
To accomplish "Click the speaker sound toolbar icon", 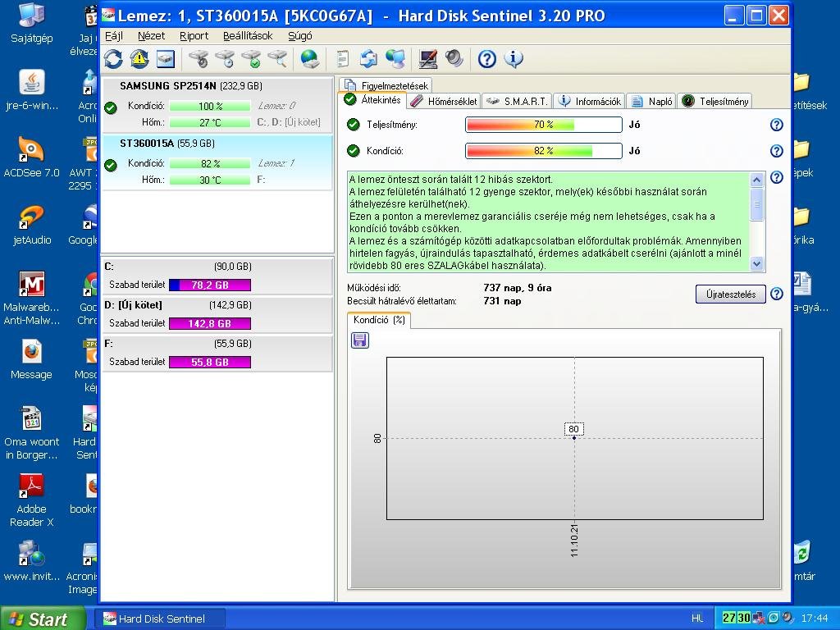I will (x=454, y=59).
